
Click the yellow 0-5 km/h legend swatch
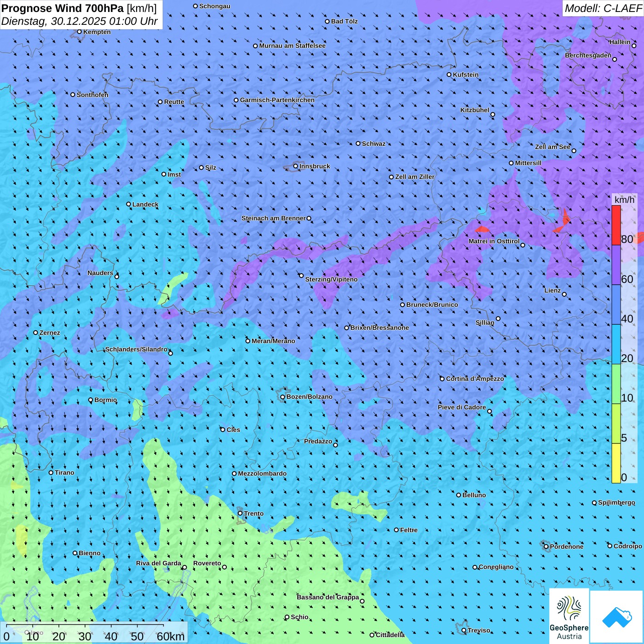[616, 463]
